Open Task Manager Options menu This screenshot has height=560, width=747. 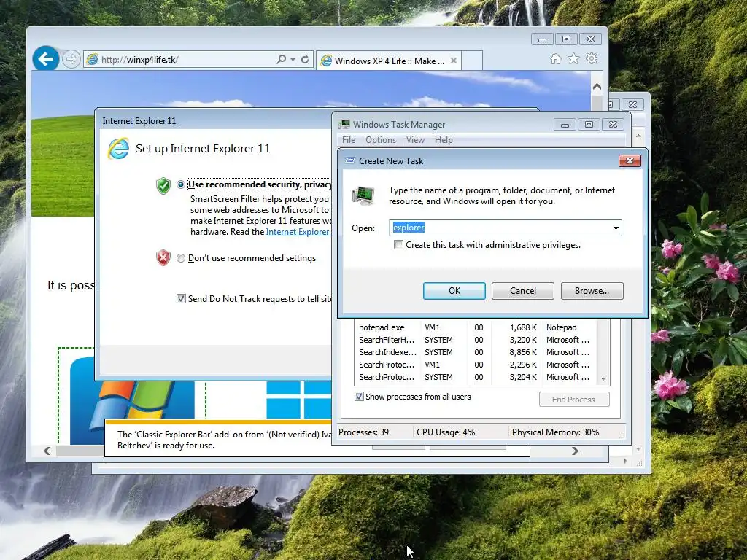[381, 140]
